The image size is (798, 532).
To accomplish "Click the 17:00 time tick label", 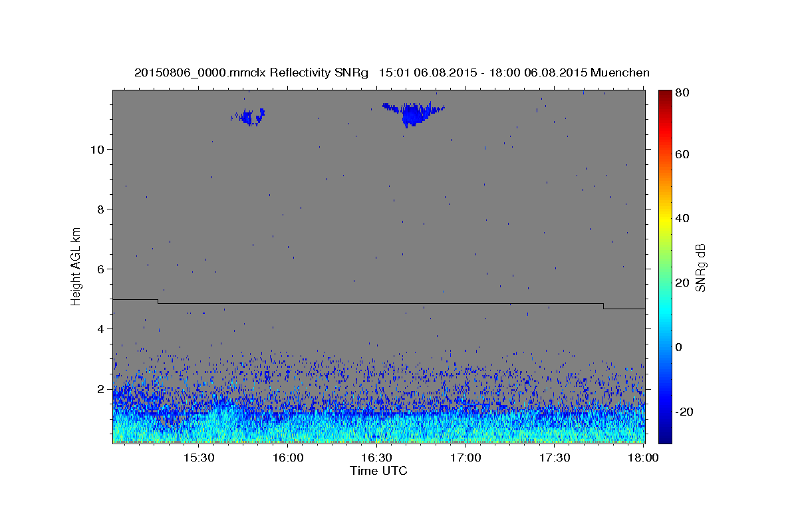I will tap(465, 458).
